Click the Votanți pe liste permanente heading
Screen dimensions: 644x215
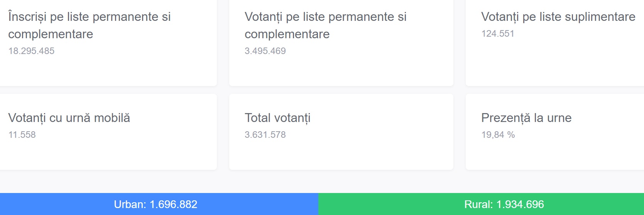325,25
